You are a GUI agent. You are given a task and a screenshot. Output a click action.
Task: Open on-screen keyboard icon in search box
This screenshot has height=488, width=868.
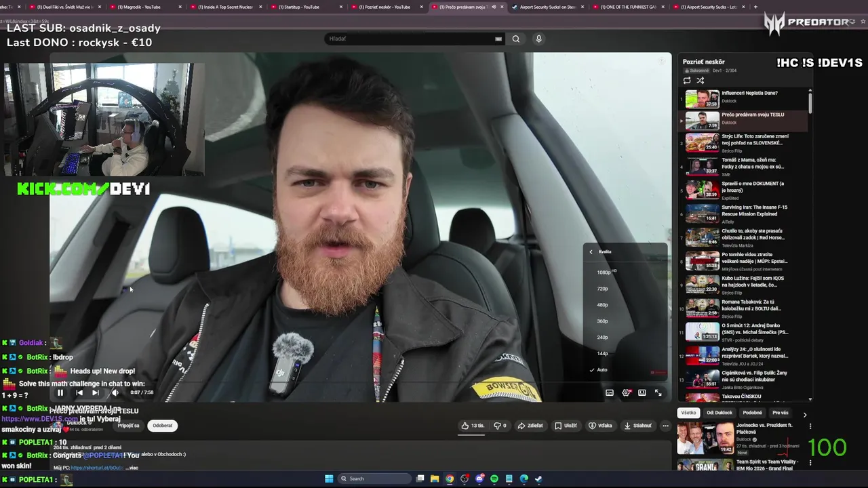click(x=498, y=39)
